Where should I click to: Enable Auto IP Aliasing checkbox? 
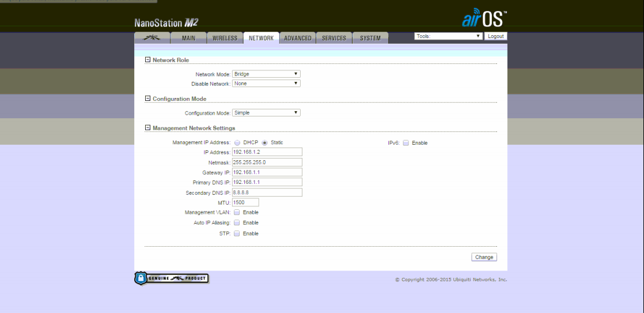tap(237, 223)
